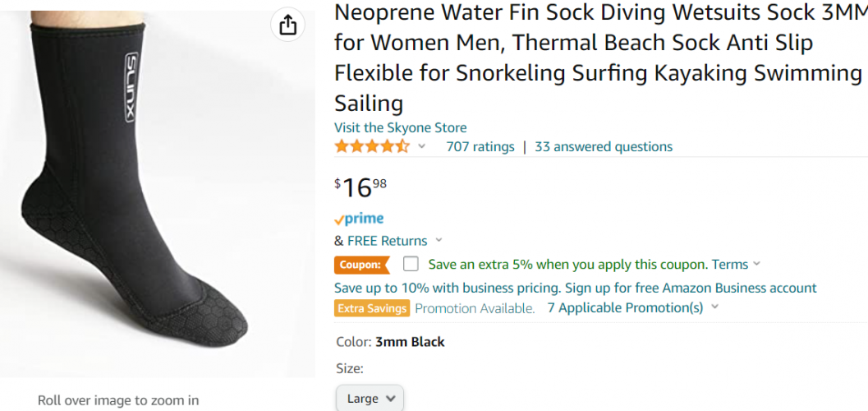
Task: Open the coupon Terms link
Action: point(730,265)
